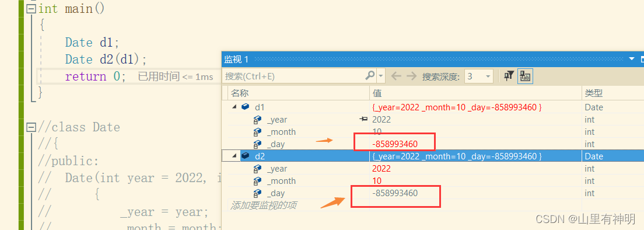This screenshot has height=230, width=644.
Task: Click the d2 object cube icon
Action: click(245, 156)
